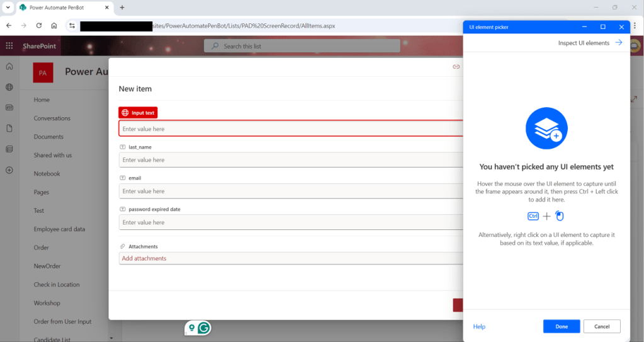
Task: Click the copy link icon in the form header
Action: click(456, 66)
